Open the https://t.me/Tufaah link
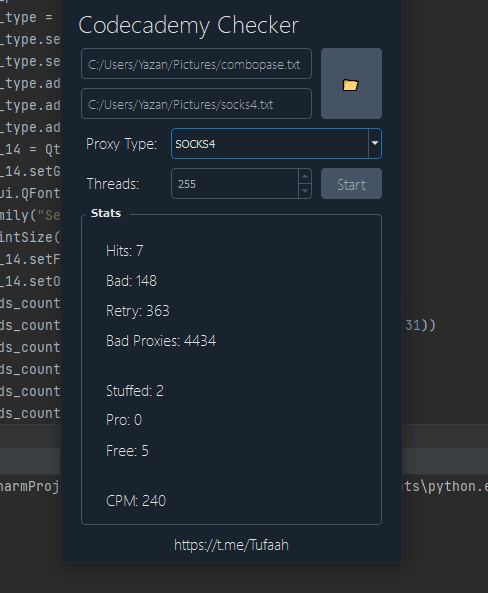This screenshot has width=488, height=593. point(231,545)
